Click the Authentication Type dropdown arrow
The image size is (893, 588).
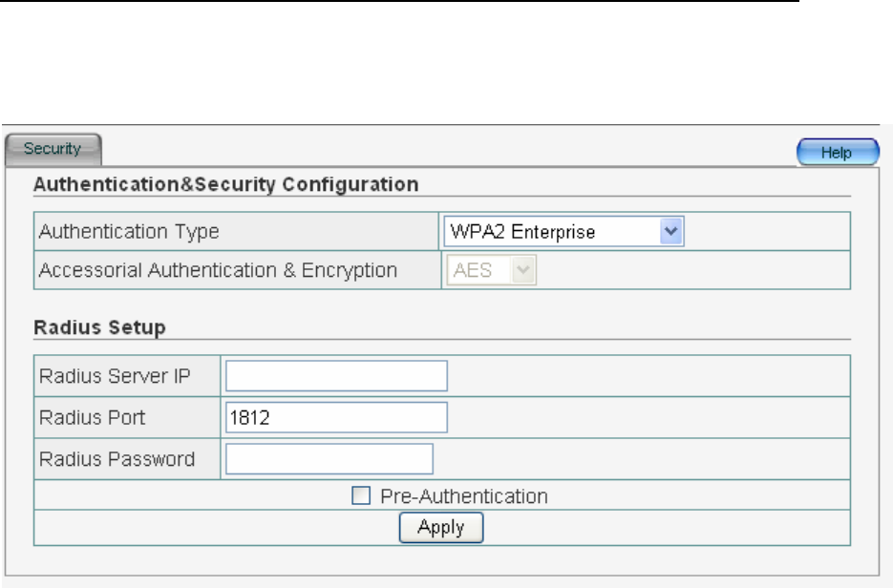672,231
